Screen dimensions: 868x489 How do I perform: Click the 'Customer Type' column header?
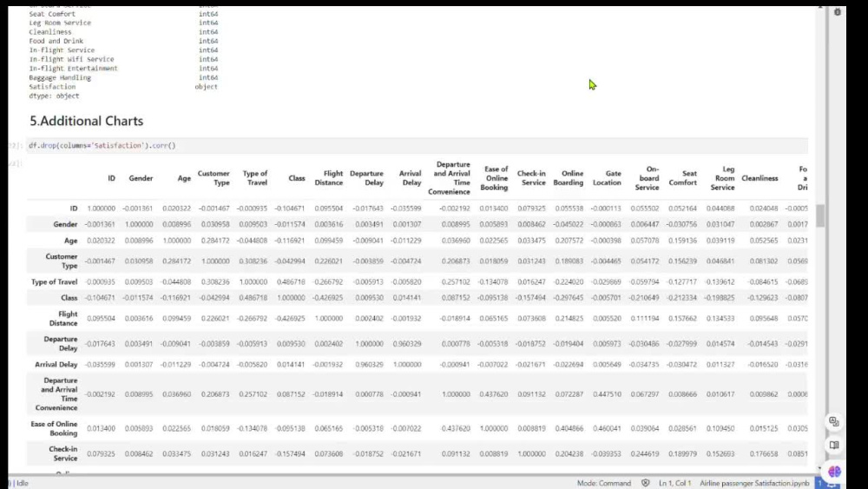(214, 178)
